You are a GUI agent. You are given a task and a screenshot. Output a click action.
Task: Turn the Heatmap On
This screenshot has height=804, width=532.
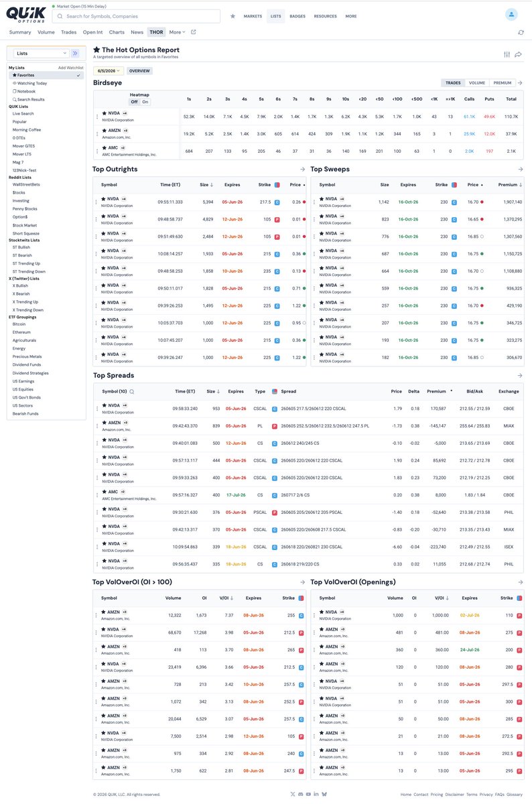pos(145,102)
